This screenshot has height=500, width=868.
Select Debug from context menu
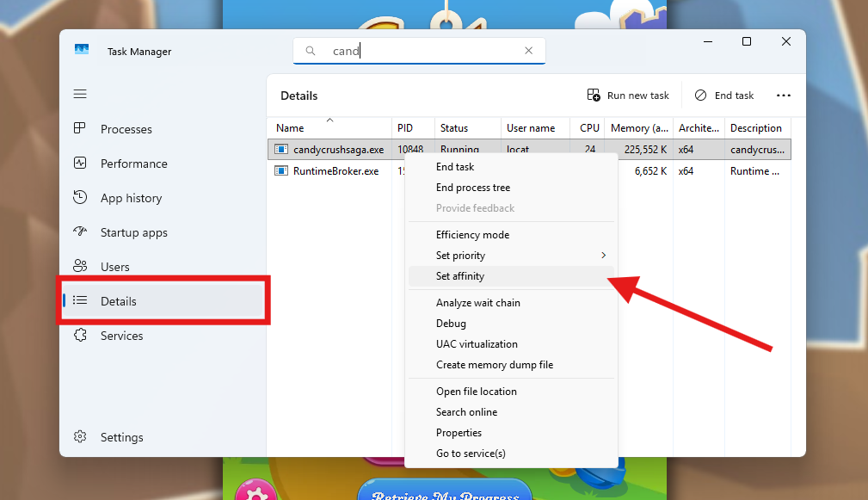click(x=512, y=324)
